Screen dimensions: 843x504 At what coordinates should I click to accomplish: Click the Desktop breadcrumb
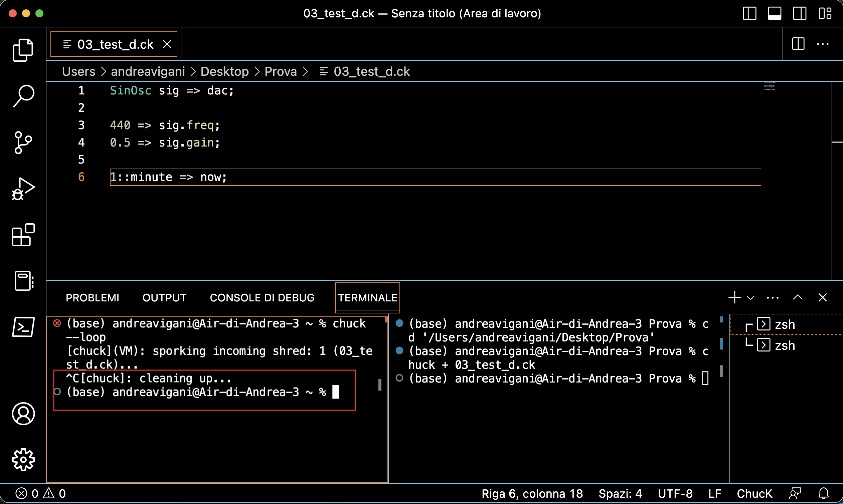pyautogui.click(x=224, y=71)
